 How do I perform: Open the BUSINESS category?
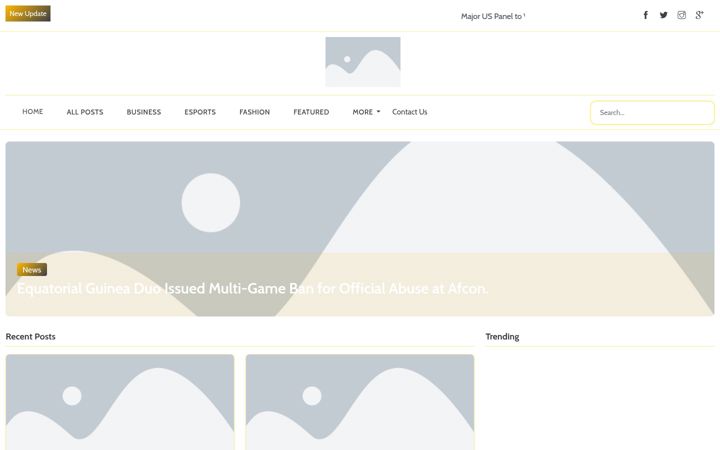pyautogui.click(x=144, y=112)
